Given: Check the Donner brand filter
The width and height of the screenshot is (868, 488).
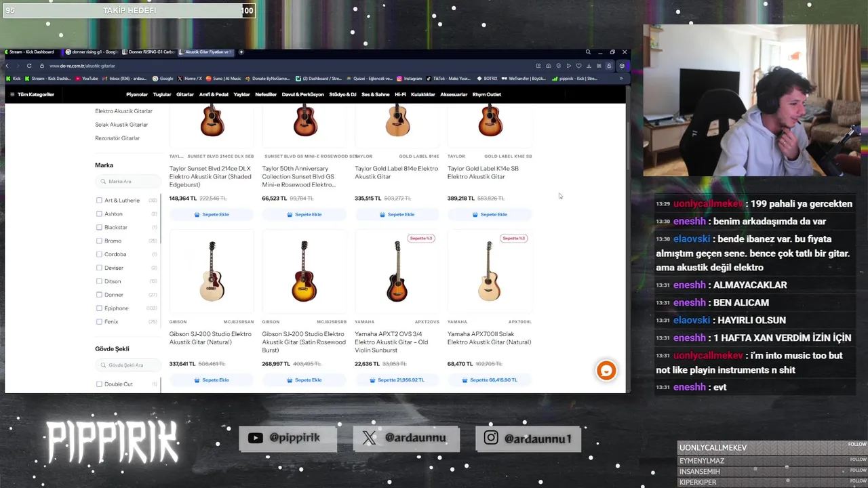Looking at the screenshot, I should 99,295.
